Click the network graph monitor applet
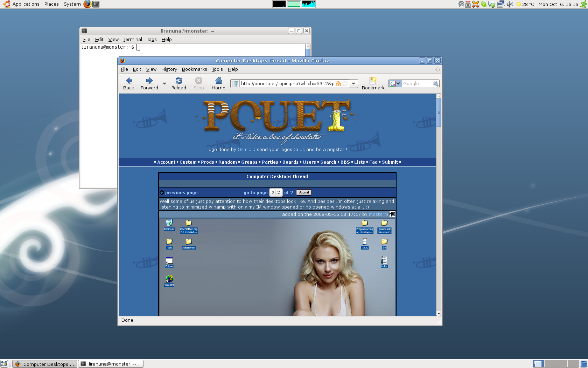This screenshot has height=368, width=588. pos(309,4)
